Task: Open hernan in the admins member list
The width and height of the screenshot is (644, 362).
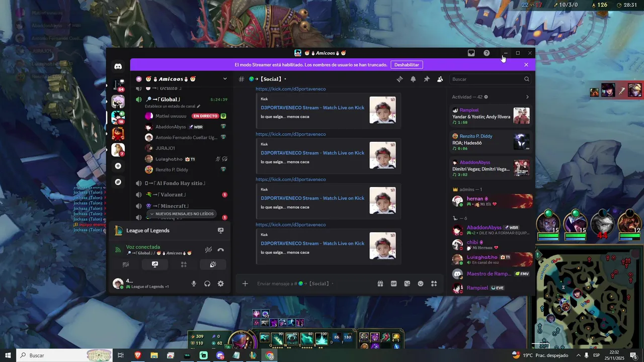Action: tap(491, 201)
